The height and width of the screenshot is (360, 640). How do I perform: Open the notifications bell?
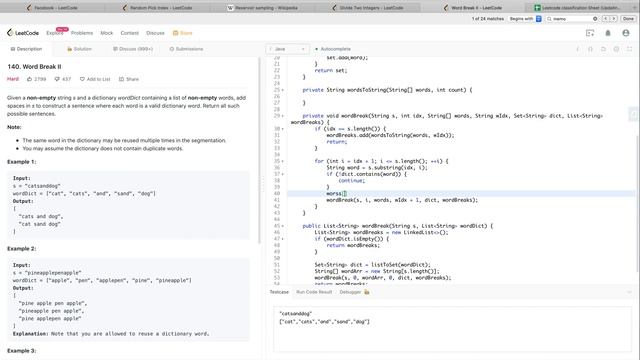point(608,33)
